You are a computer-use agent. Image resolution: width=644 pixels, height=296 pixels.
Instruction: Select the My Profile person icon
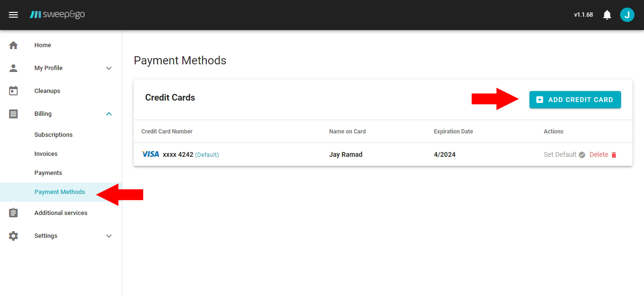click(14, 68)
